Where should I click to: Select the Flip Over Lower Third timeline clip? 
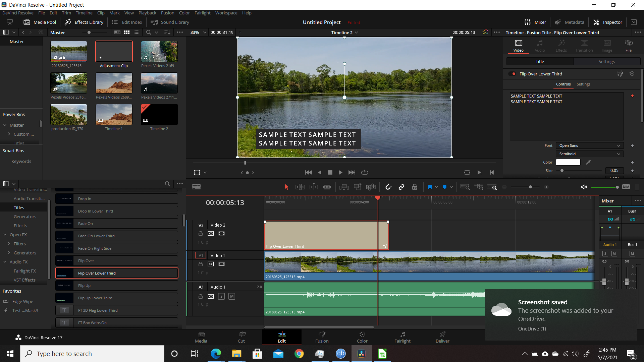326,235
